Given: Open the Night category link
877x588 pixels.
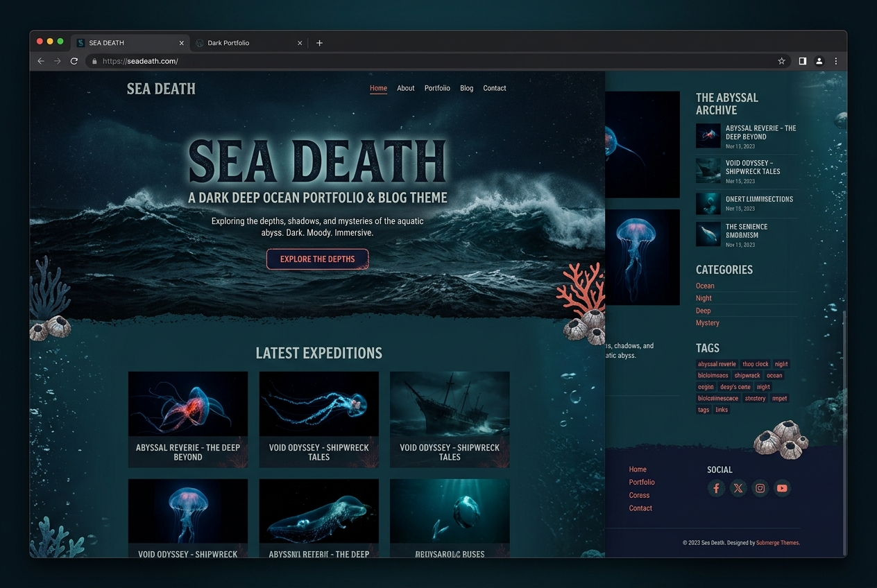Looking at the screenshot, I should click(x=704, y=298).
